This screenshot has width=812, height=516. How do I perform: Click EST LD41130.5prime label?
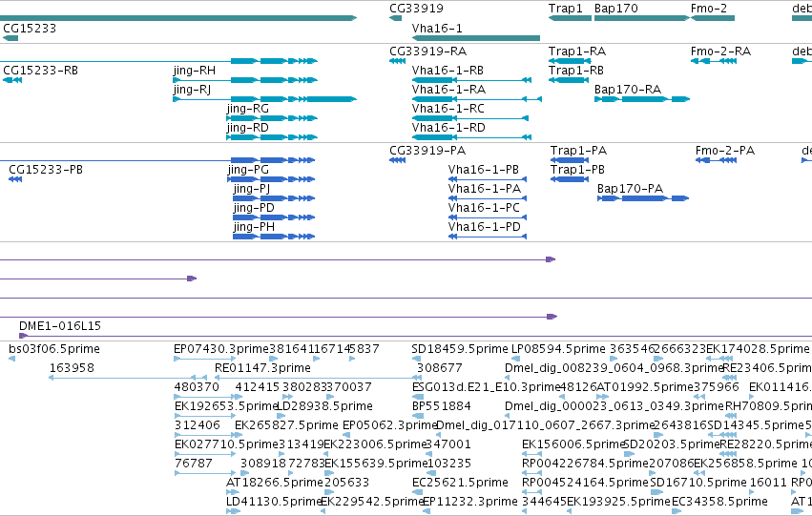[274, 502]
